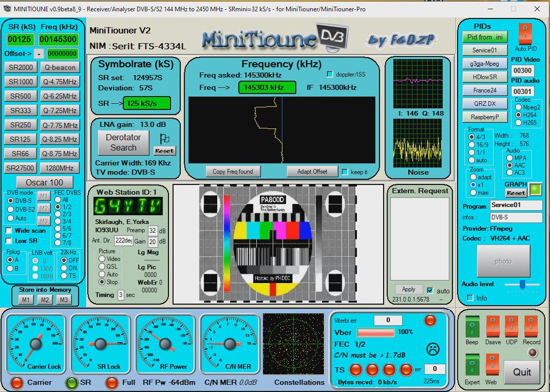Click the Q-beacon preset button
The image size is (550, 392).
[x=60, y=67]
